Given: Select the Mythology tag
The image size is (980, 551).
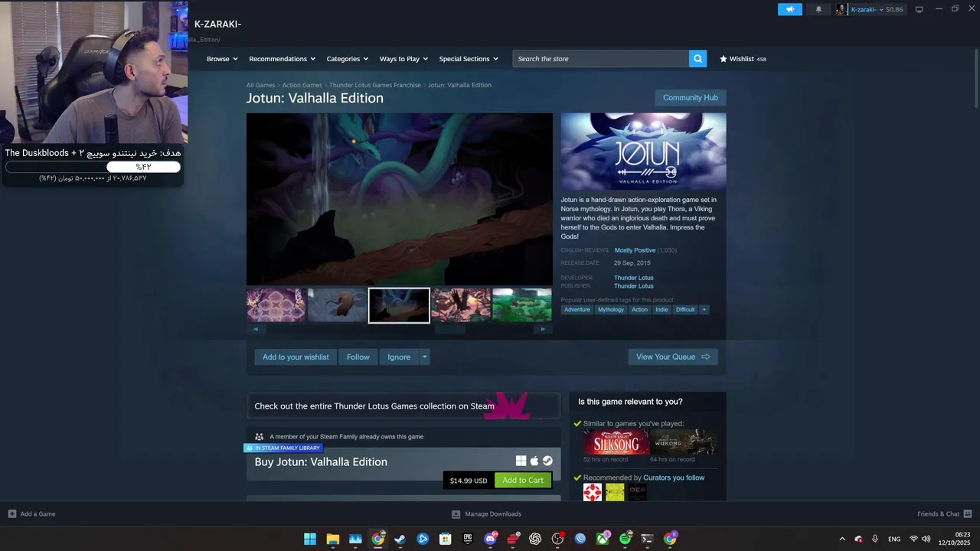Looking at the screenshot, I should tap(611, 309).
